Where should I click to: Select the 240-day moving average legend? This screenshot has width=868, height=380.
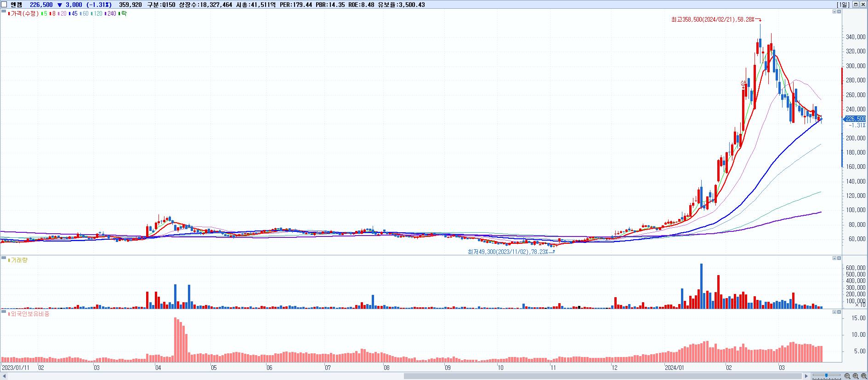tap(110, 14)
